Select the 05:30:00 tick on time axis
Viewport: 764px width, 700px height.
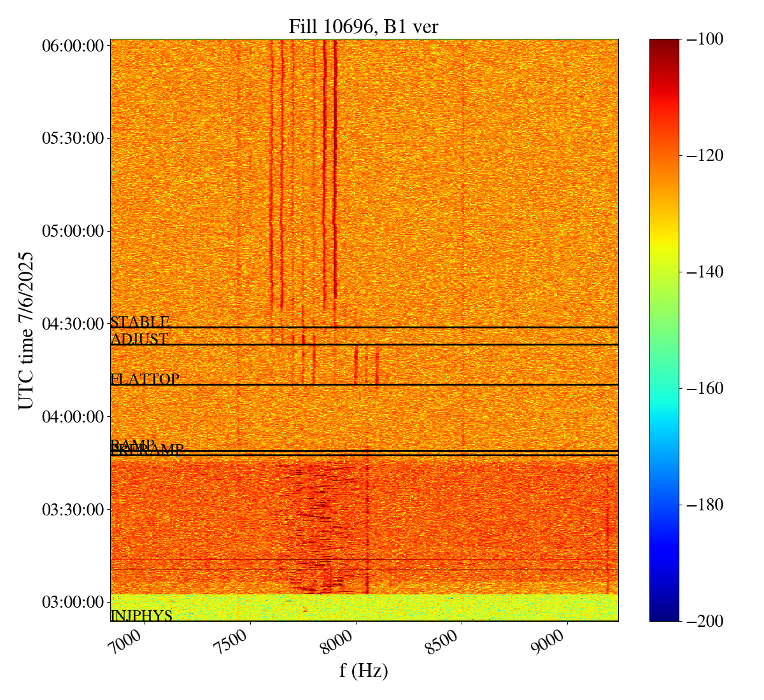pyautogui.click(x=73, y=139)
